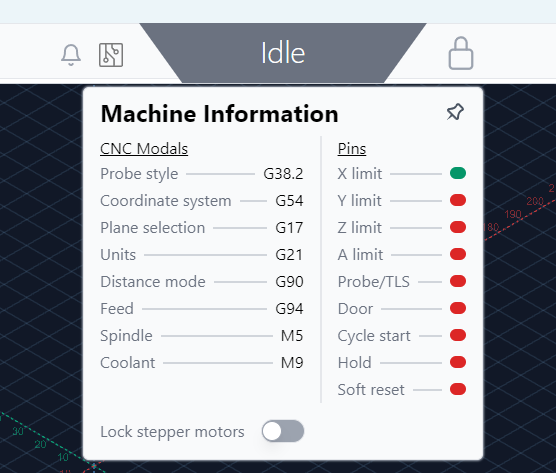Click the Feed label
556x473 pixels.
(x=117, y=309)
